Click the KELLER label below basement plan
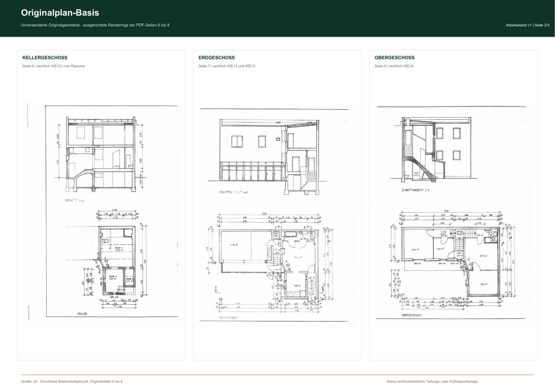 pyautogui.click(x=82, y=314)
